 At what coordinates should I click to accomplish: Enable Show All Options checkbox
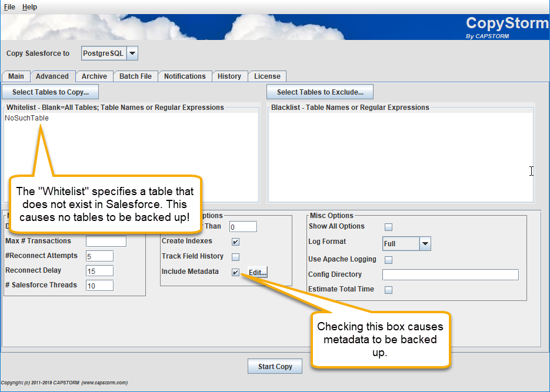[388, 227]
